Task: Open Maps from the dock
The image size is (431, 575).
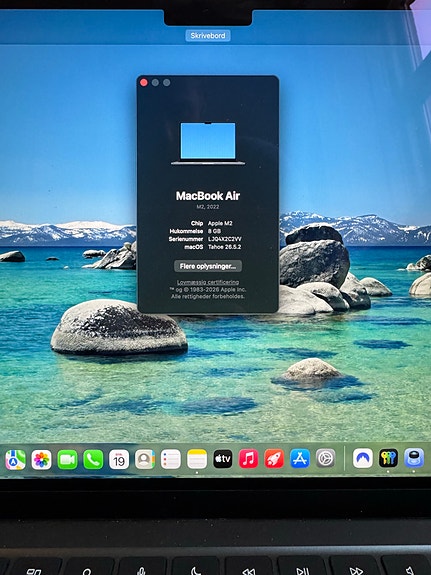Action: (x=15, y=459)
